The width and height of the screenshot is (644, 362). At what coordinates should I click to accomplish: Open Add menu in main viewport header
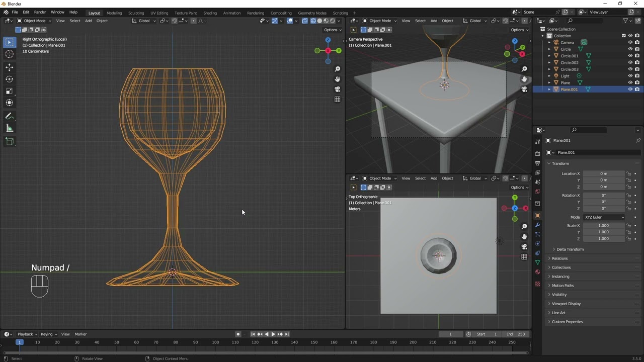[x=88, y=21]
